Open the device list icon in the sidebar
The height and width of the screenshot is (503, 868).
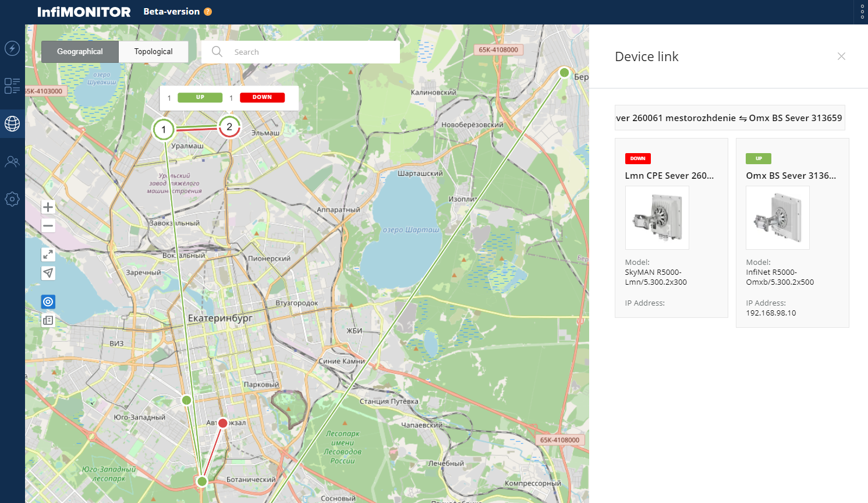[x=12, y=86]
